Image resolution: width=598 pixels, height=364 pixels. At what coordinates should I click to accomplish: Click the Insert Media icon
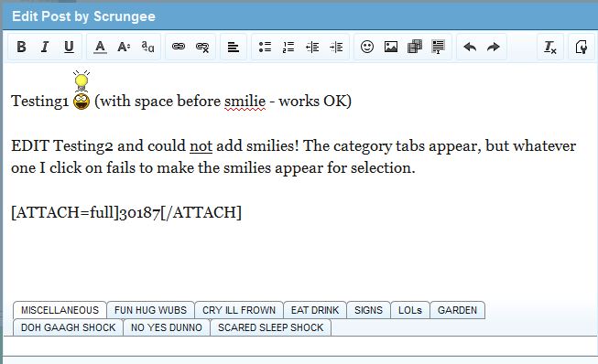[415, 47]
